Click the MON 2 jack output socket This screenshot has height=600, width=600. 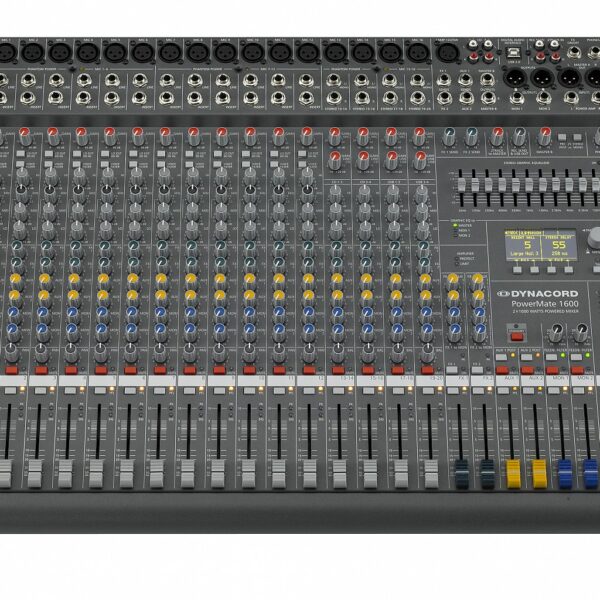pos(544,98)
